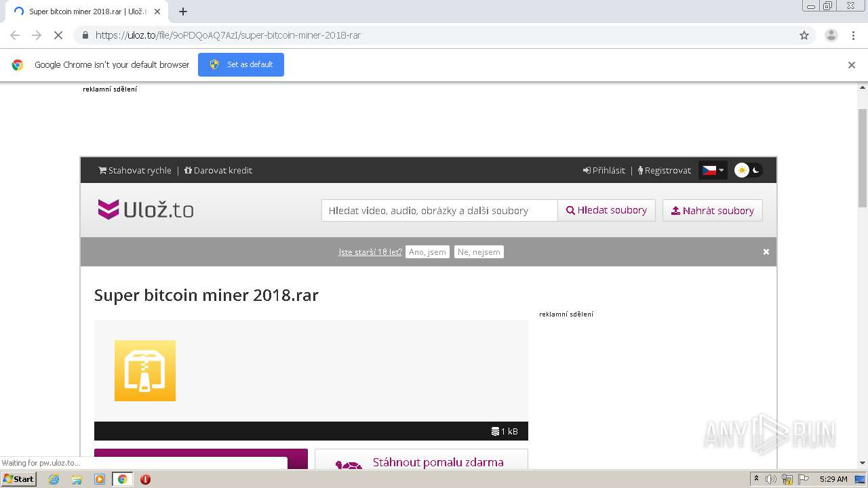868x488 pixels.
Task: Set Chrome as default browser
Action: [241, 64]
